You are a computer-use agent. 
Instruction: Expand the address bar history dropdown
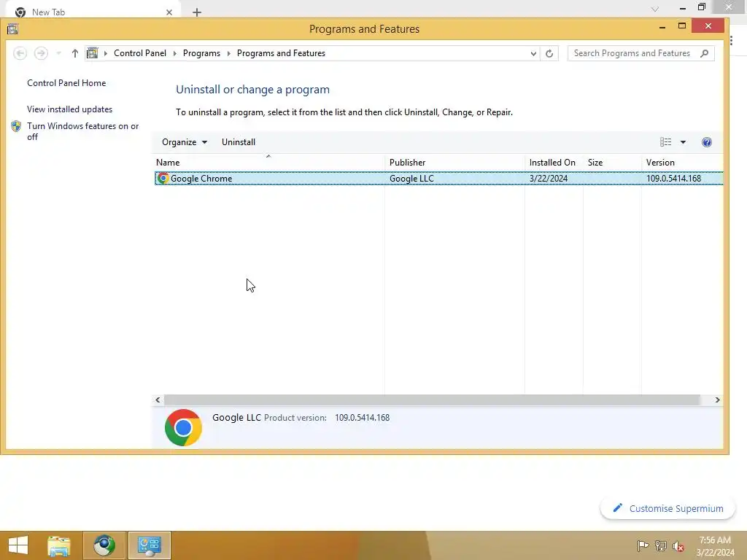[533, 53]
